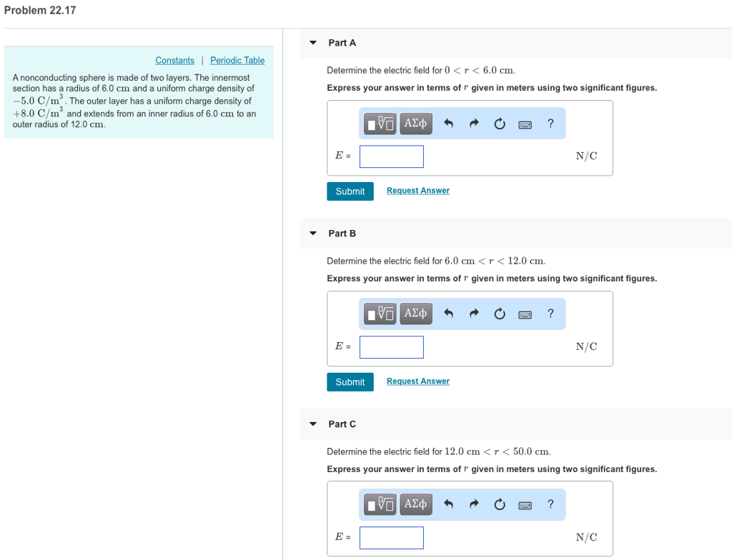Open help for Part C answer box
Viewport: 732px width, 560px height.
pyautogui.click(x=550, y=504)
